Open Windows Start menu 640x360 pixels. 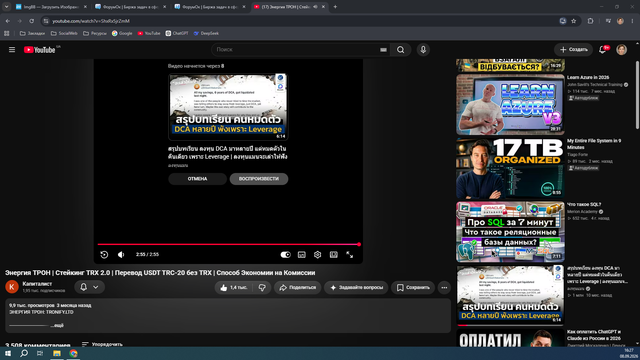point(8,353)
